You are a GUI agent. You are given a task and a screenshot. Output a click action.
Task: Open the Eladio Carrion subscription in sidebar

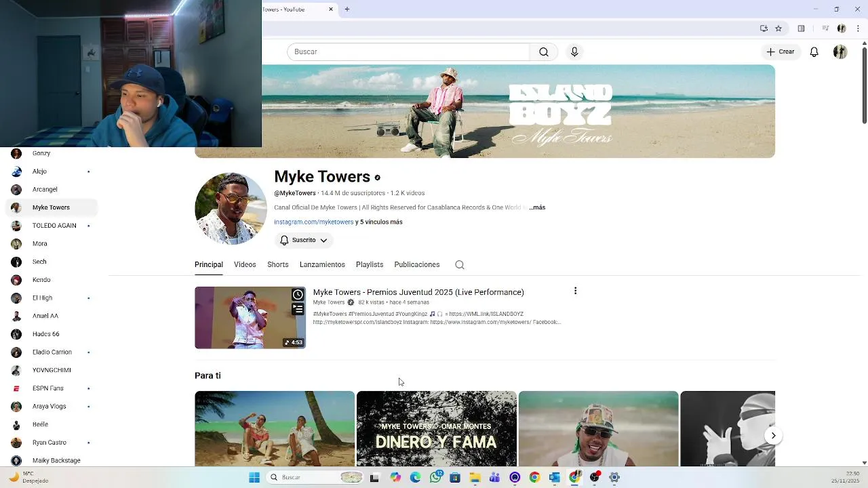click(x=52, y=352)
